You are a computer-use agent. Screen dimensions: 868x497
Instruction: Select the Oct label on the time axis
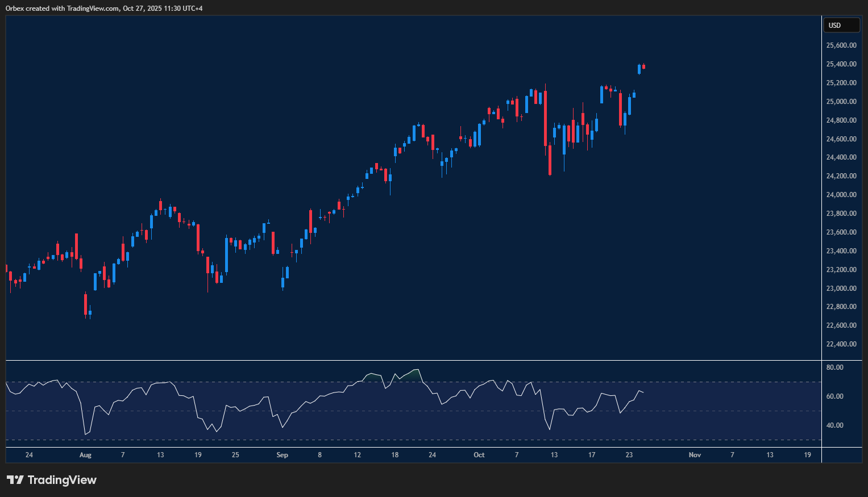(479, 455)
